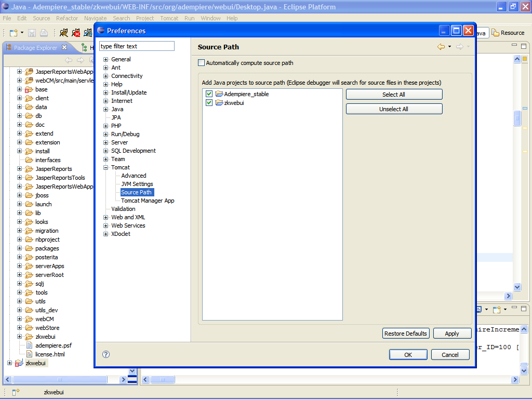Expand the Web Services preferences node
Viewport: 532px width, 399px height.
click(106, 225)
